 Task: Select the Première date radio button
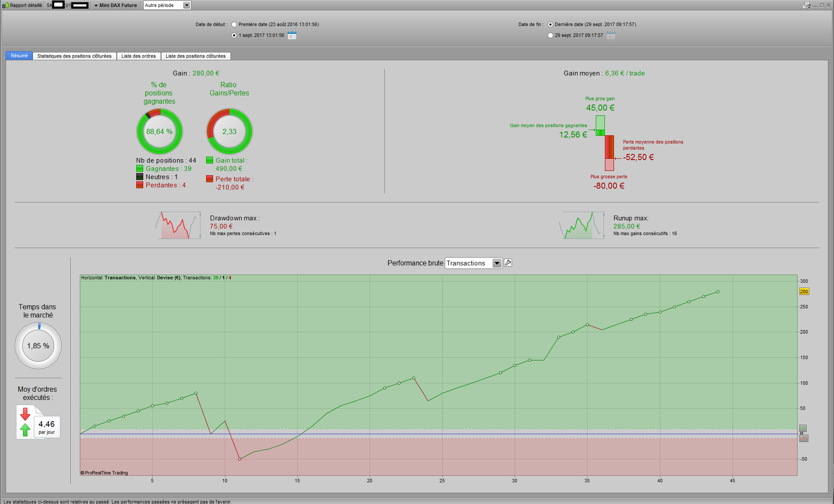click(x=234, y=25)
